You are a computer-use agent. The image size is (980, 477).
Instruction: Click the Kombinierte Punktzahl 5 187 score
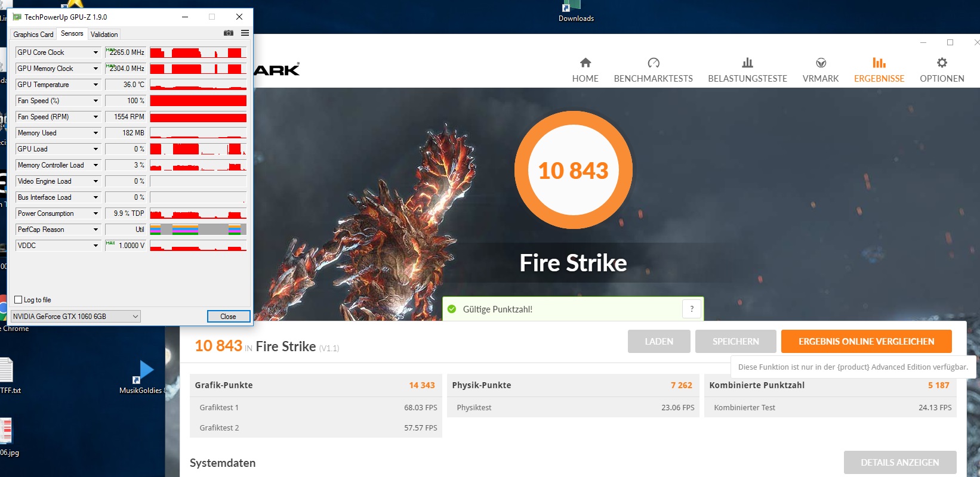click(939, 385)
